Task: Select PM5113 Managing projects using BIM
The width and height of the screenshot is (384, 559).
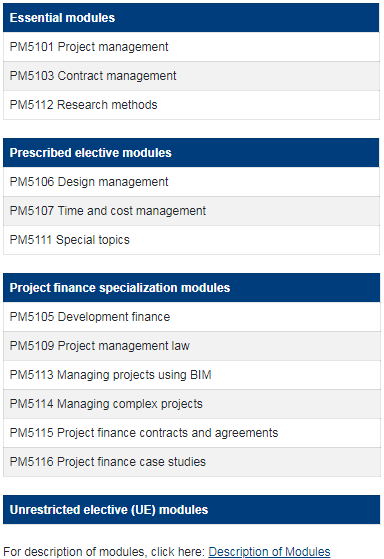Action: (191, 375)
